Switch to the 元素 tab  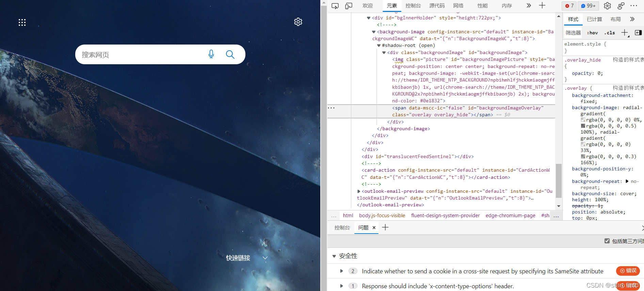392,6
